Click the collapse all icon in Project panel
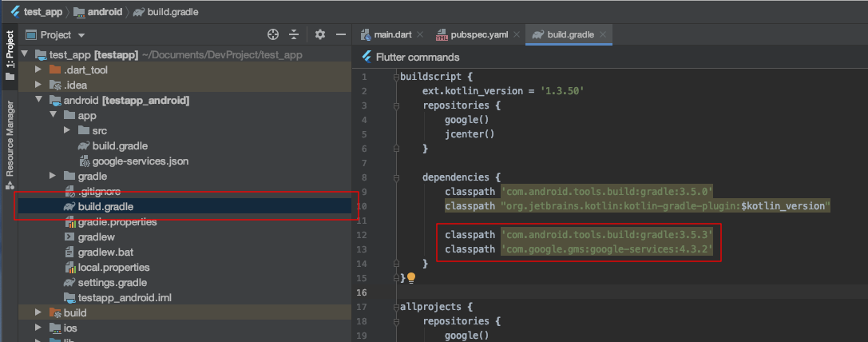The width and height of the screenshot is (868, 342). (x=294, y=34)
